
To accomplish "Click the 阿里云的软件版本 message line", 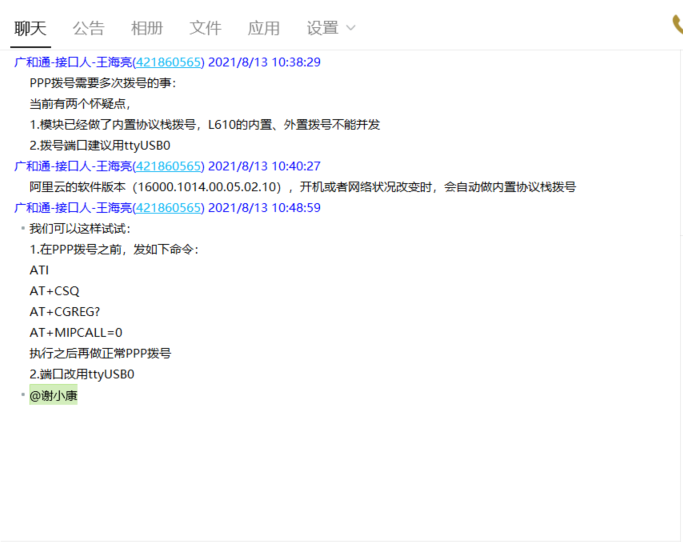I will 303,187.
